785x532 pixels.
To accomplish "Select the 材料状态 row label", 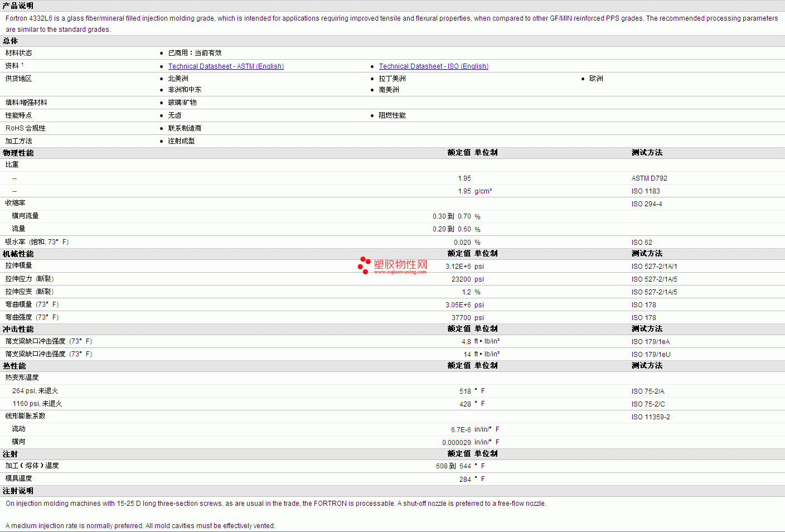I will point(19,53).
